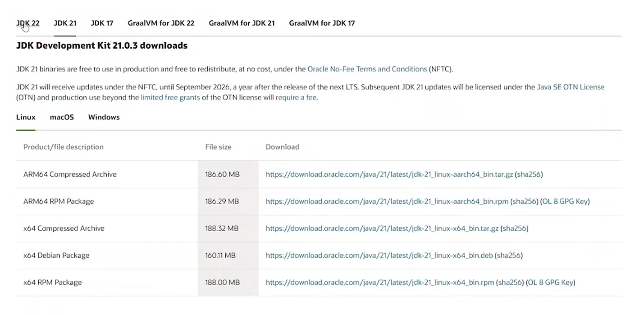Image resolution: width=644 pixels, height=315 pixels.
Task: Open the JDK 17 tab
Action: click(102, 23)
